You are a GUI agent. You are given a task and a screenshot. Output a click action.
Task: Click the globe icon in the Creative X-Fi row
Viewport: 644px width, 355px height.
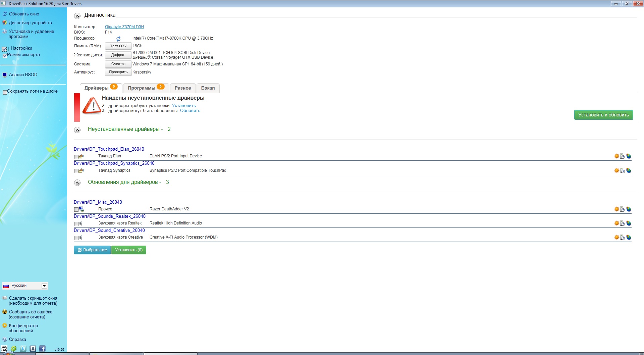click(629, 237)
